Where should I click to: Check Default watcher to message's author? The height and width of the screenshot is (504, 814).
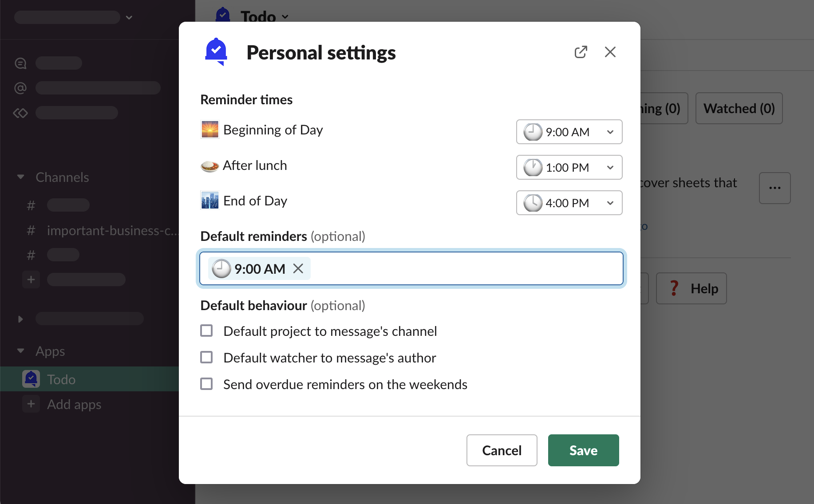pos(206,358)
